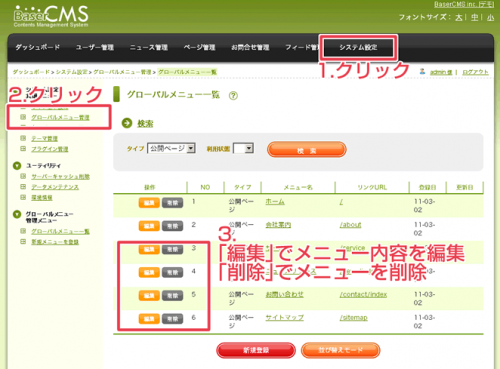Open the ユーザー管理 menu tab
500x369 pixels.
95,47
